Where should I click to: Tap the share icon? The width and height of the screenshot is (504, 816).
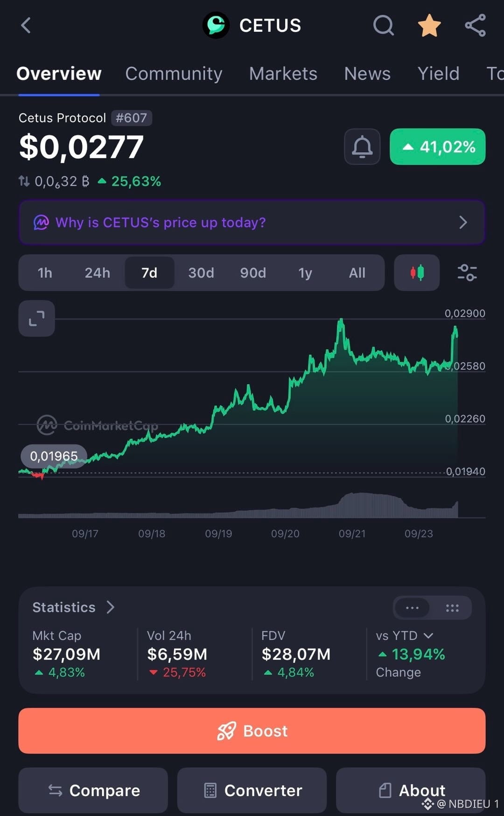(x=476, y=25)
